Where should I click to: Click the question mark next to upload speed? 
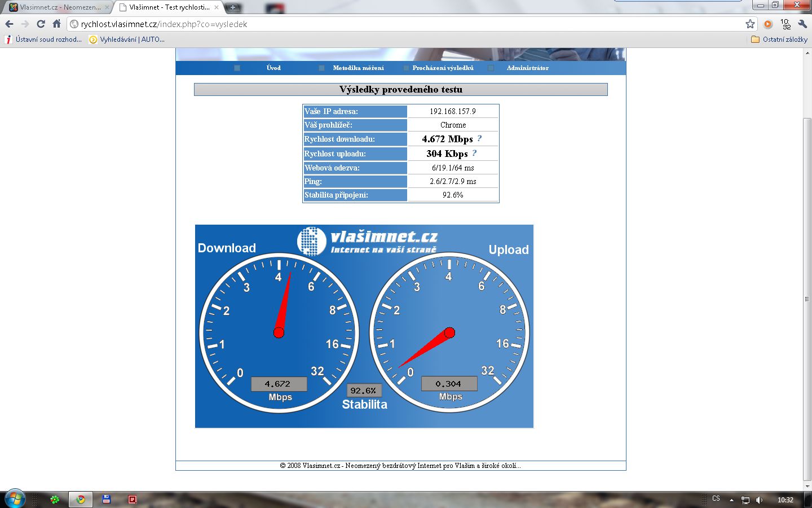(x=474, y=153)
